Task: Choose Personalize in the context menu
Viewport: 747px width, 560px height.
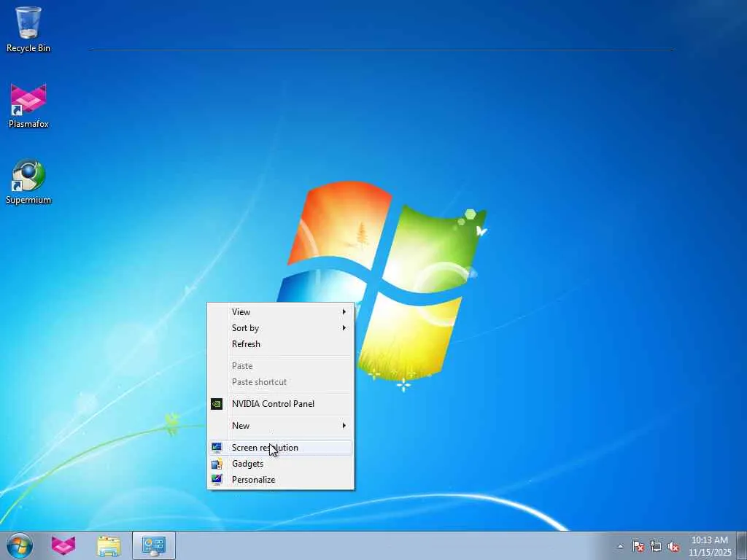Action: coord(281,480)
